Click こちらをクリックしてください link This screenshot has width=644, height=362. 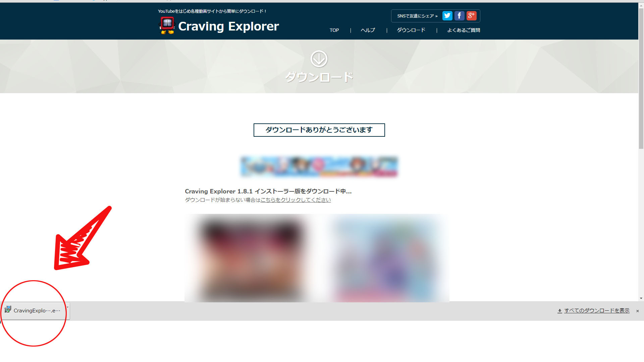tap(296, 200)
